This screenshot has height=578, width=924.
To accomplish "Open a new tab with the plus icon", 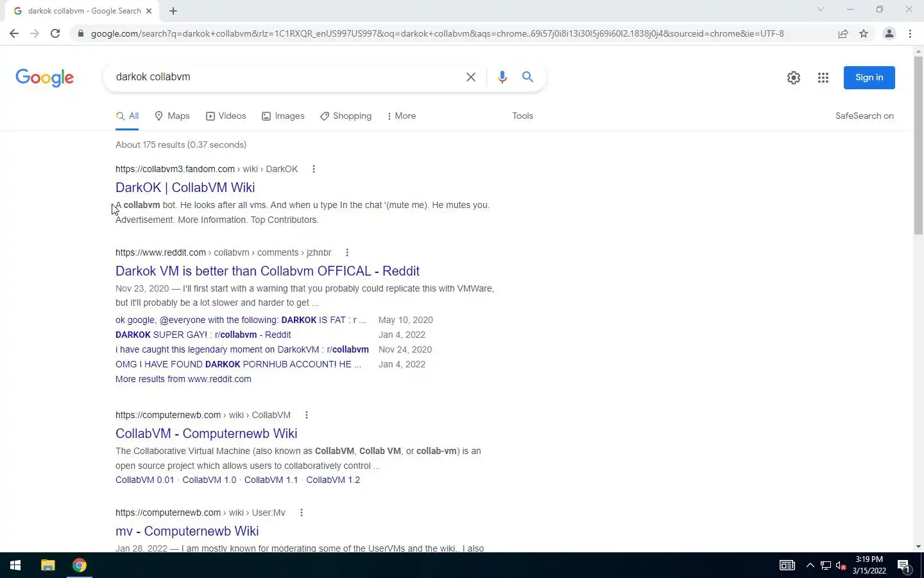I will tap(173, 11).
